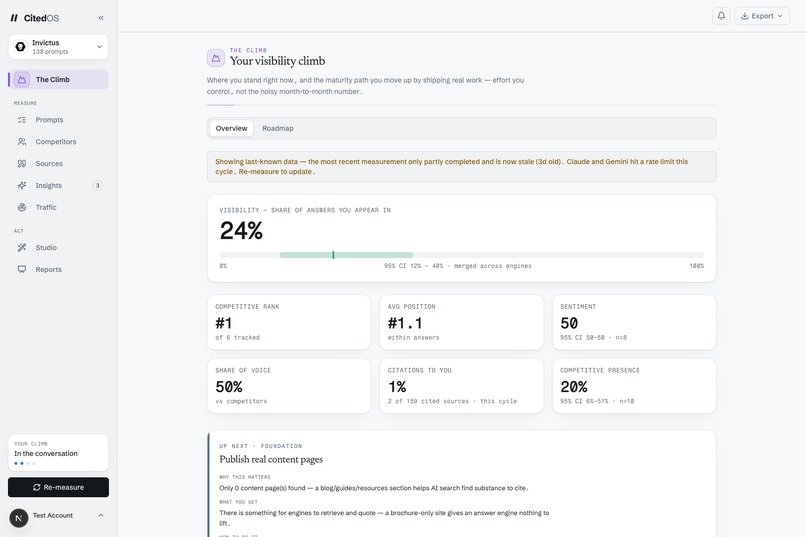
Task: Click the Insights badge showing 3
Action: pos(97,186)
